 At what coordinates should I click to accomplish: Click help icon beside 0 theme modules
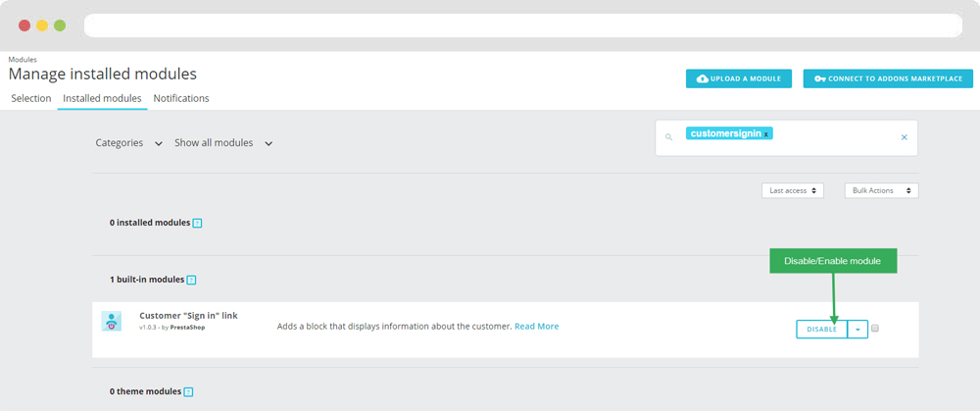point(188,392)
